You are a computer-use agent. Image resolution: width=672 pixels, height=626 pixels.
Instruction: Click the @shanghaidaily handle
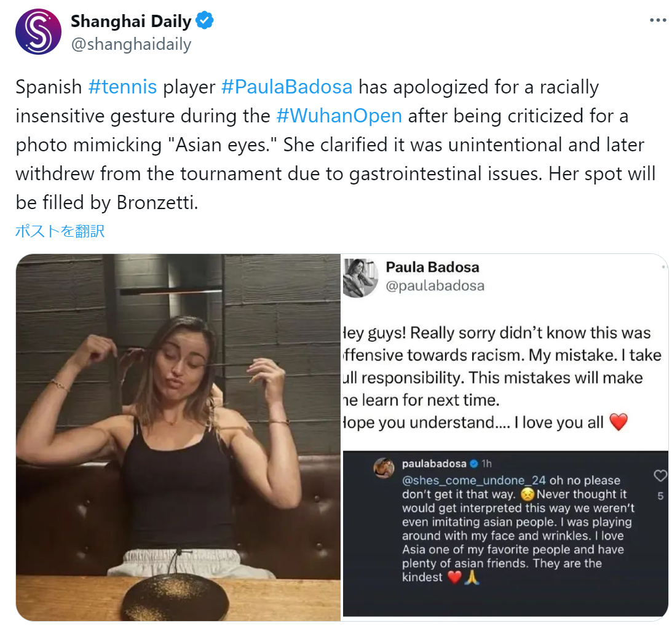click(x=131, y=44)
